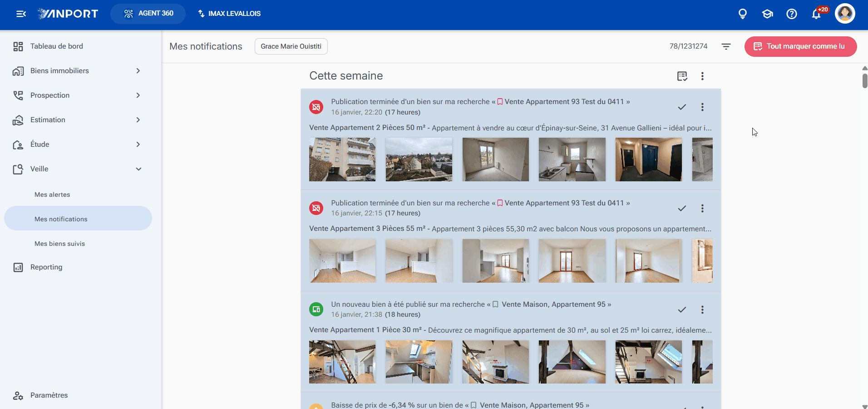Click the Veille sidebar icon
This screenshot has height=409, width=868.
[18, 169]
